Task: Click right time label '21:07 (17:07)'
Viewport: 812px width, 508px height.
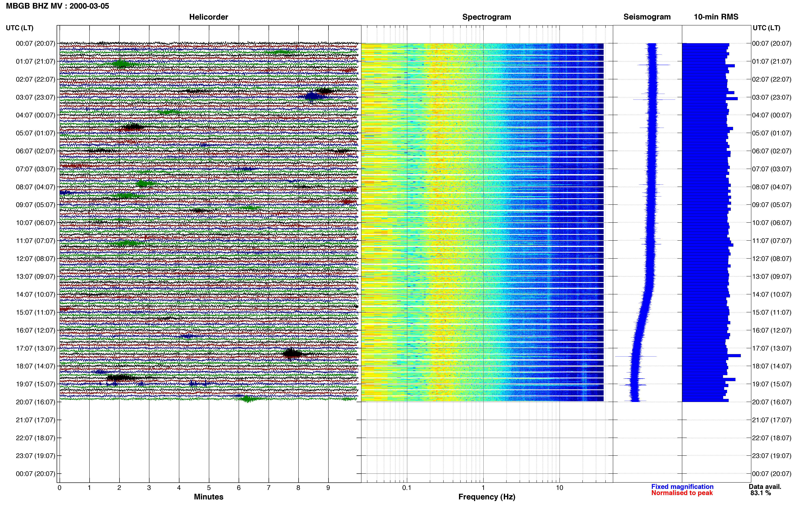Action: [x=772, y=420]
